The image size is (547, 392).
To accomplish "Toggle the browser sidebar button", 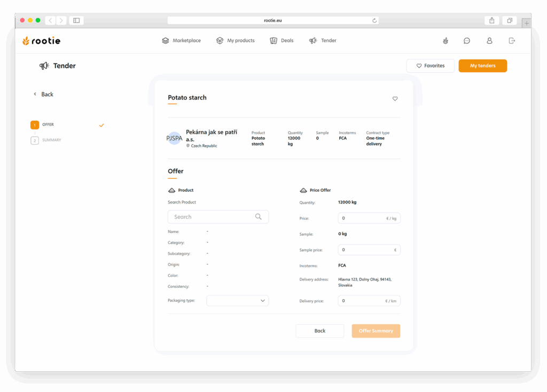I will tap(76, 20).
